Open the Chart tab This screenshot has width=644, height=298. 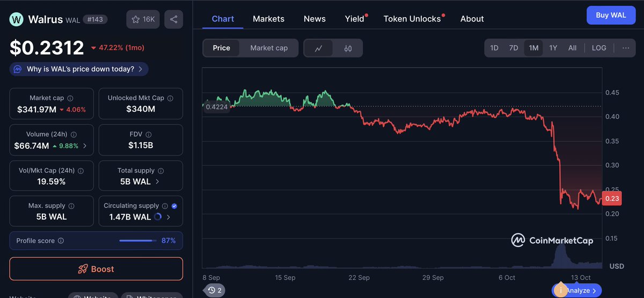coord(223,19)
